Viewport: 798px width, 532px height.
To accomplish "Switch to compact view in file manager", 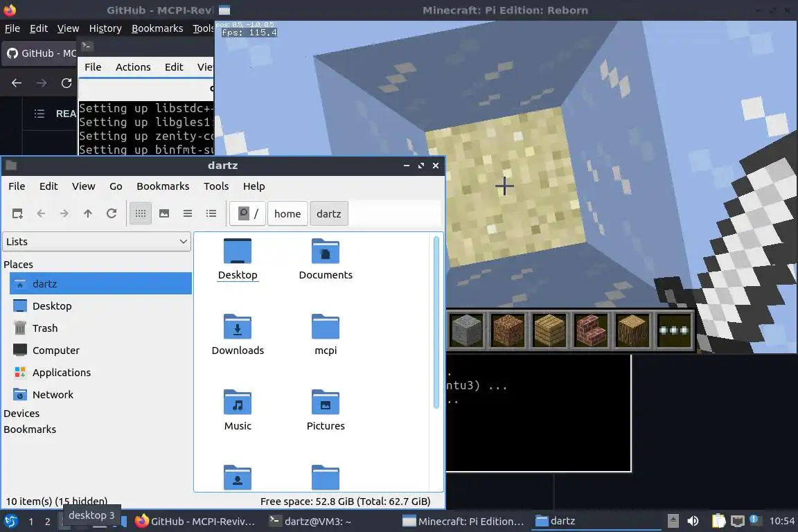I will [x=188, y=213].
